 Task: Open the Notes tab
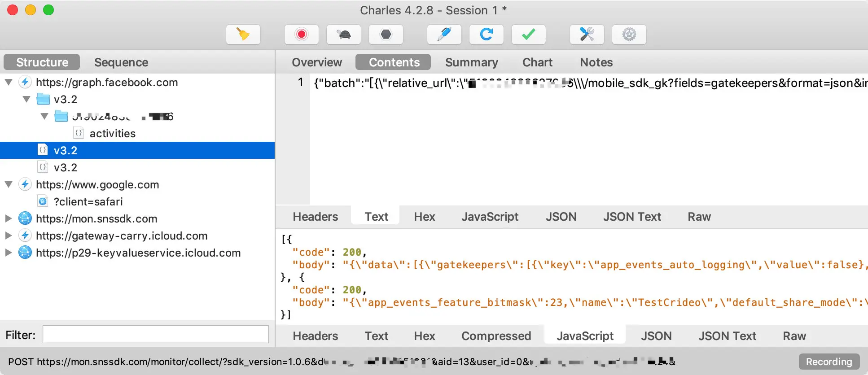[596, 62]
